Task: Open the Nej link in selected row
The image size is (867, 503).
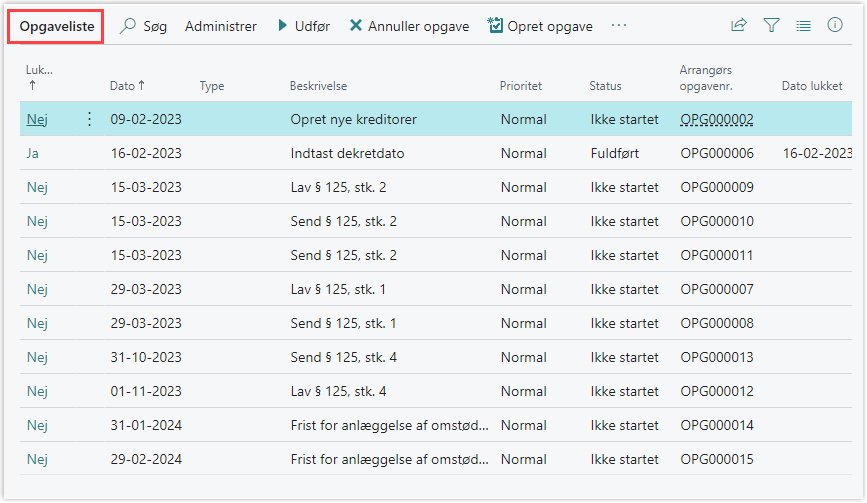Action: (x=37, y=119)
